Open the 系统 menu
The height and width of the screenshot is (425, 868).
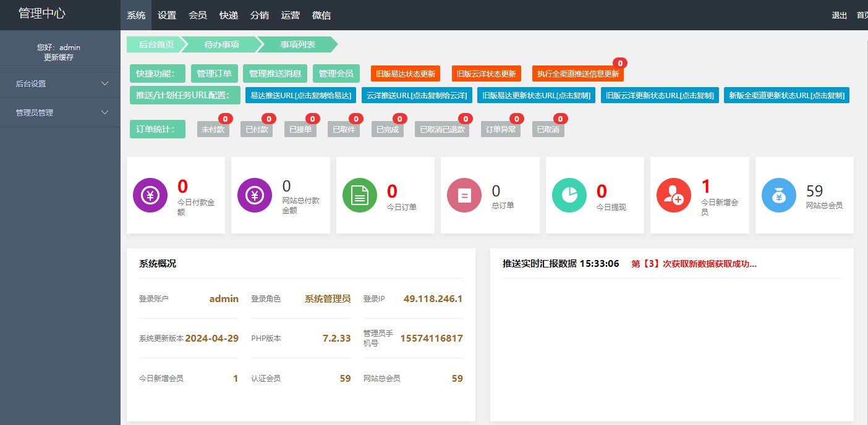click(136, 15)
